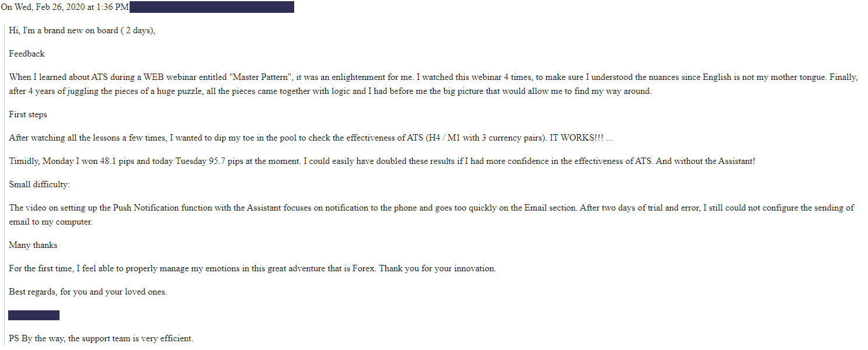Click the "Feedback" heading line

[x=27, y=54]
